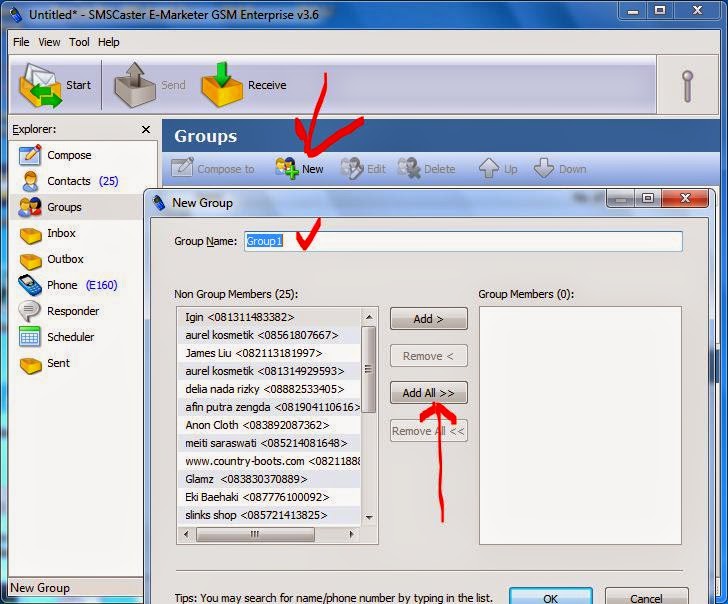The width and height of the screenshot is (728, 604).
Task: Close the Explorer panel
Action: 146,130
